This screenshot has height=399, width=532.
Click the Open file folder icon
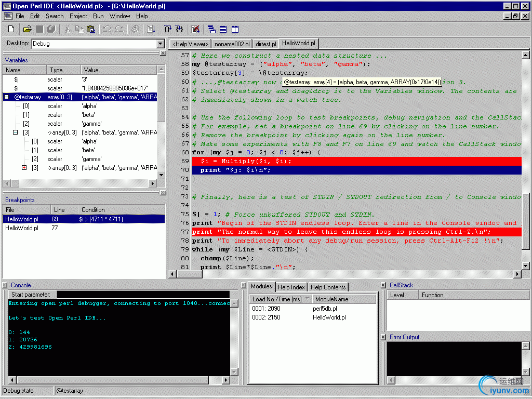[27, 29]
